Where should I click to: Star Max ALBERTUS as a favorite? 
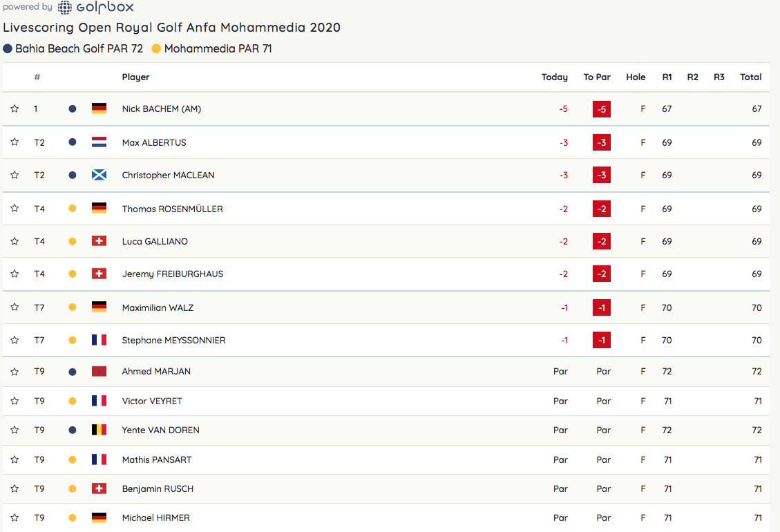pyautogui.click(x=15, y=142)
